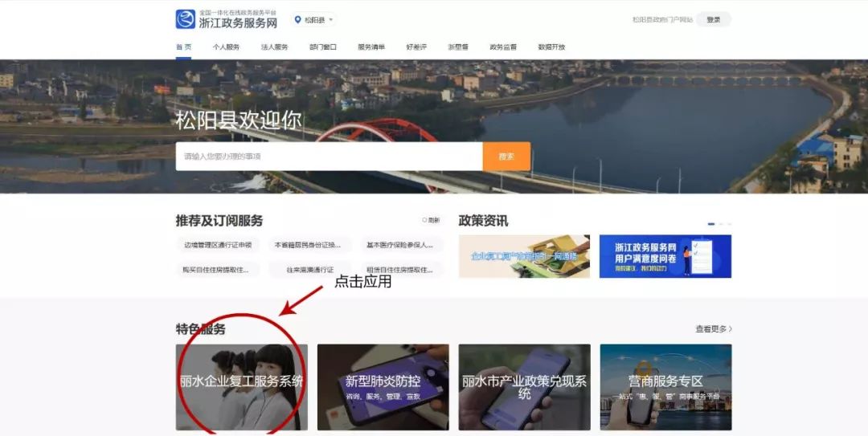Go to the 首页 tab

pyautogui.click(x=184, y=47)
